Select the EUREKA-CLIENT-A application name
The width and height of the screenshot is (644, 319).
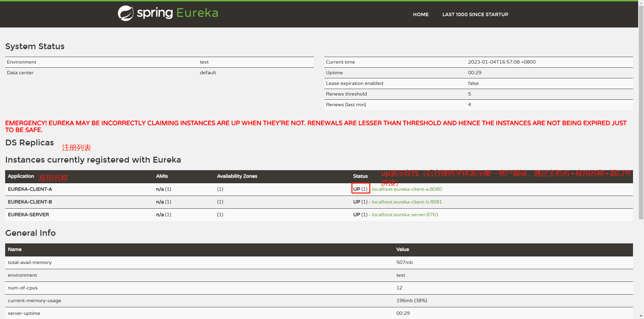(x=30, y=189)
